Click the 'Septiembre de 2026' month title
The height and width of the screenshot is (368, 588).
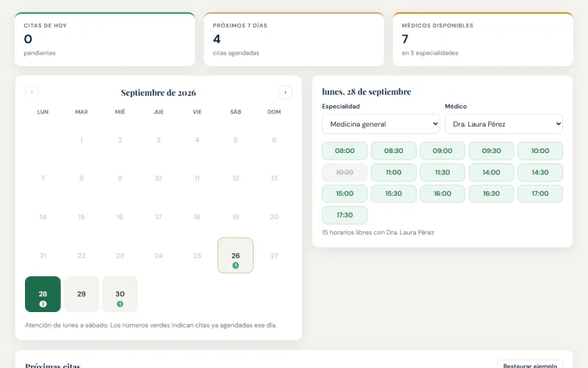click(158, 93)
